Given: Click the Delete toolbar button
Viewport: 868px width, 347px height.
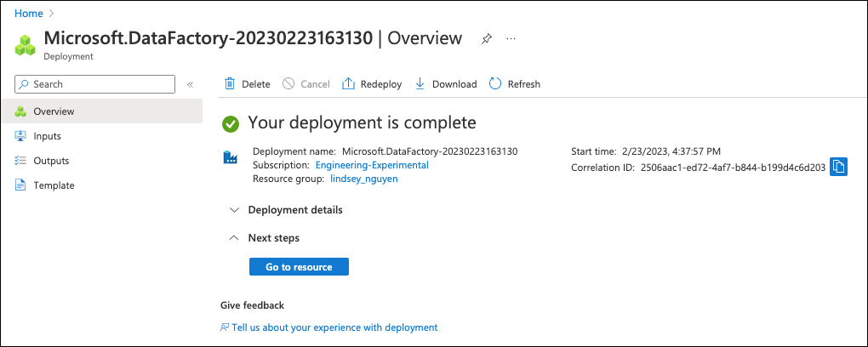Looking at the screenshot, I should [x=247, y=84].
